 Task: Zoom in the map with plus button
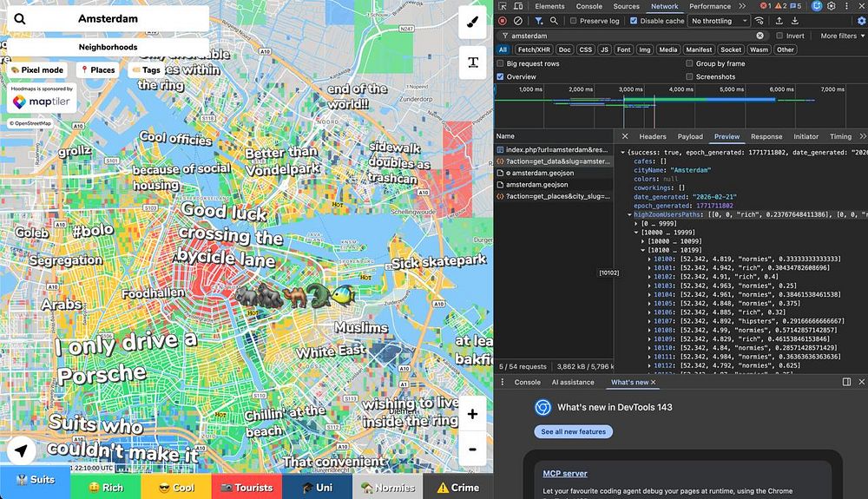click(x=472, y=415)
